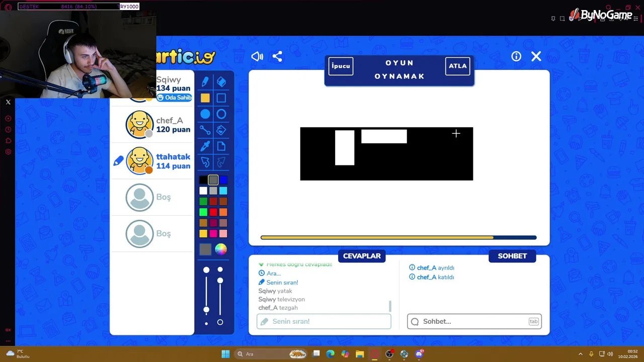Pick the eyedropper color picker tool

[205, 146]
